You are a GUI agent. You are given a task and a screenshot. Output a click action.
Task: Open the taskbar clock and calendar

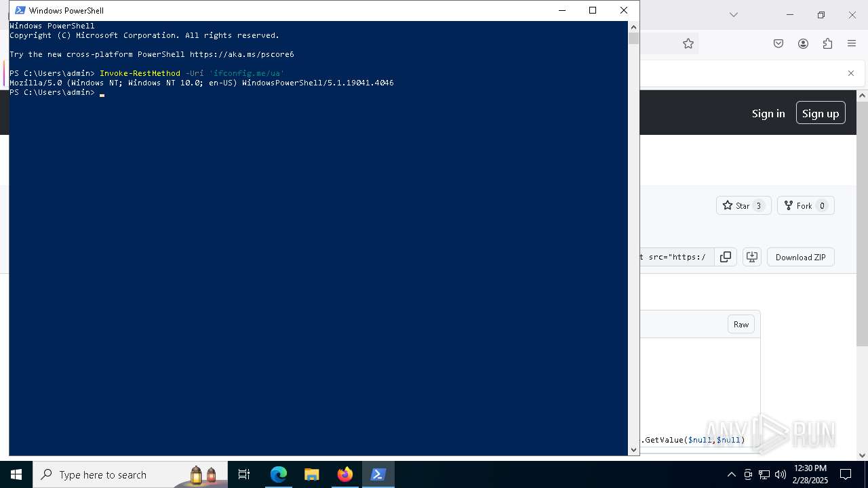[810, 474]
